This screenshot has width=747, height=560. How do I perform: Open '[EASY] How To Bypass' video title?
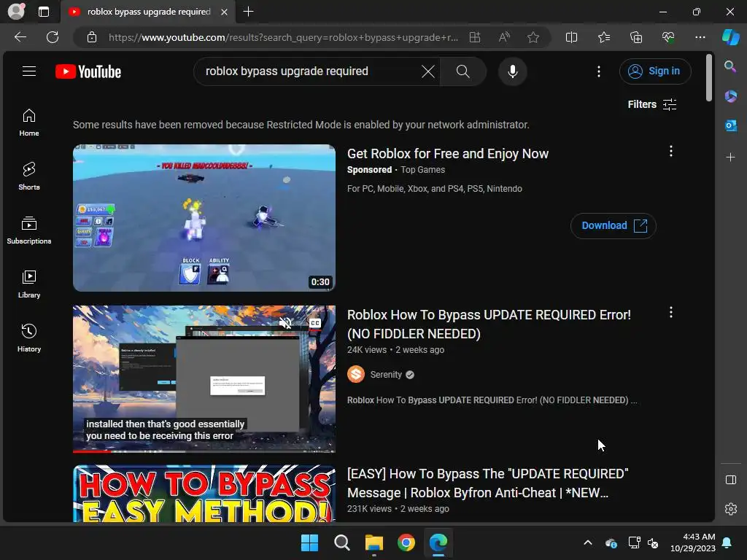point(488,483)
